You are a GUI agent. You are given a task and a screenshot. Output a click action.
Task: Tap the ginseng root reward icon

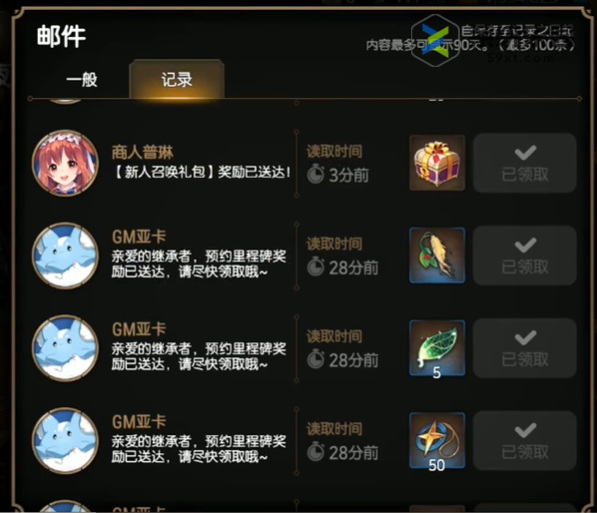[437, 256]
